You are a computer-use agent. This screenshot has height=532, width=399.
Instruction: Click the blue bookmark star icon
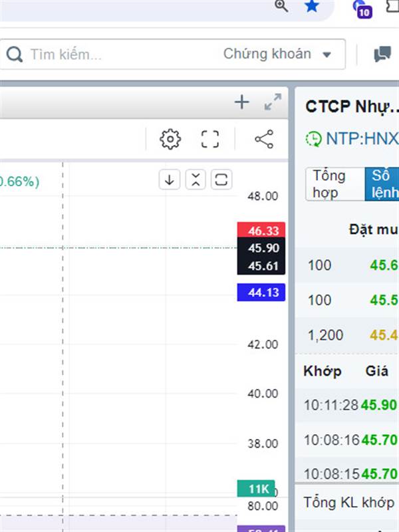coord(311,5)
